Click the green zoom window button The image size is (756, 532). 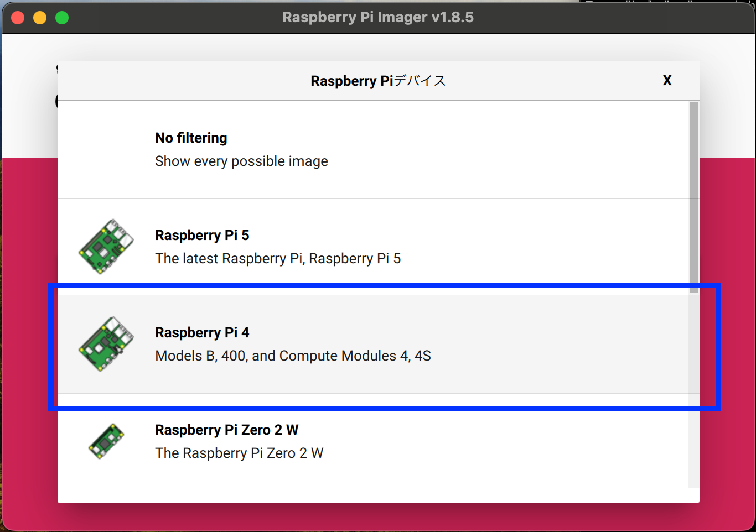pyautogui.click(x=62, y=18)
